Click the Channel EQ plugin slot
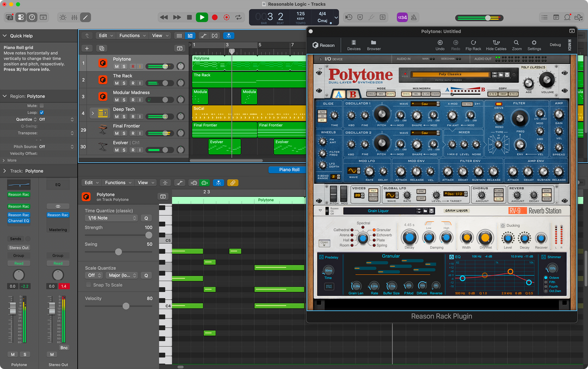 tap(19, 221)
